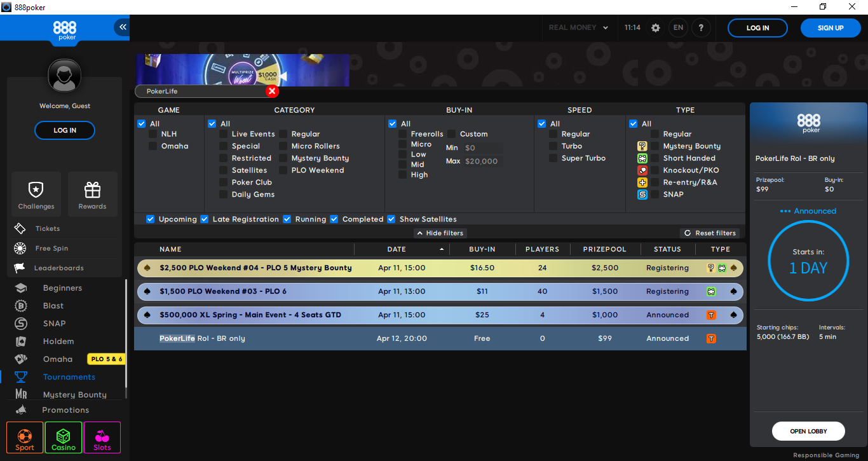Uncheck the Show Satellites filter
The image size is (868, 461).
(x=391, y=219)
